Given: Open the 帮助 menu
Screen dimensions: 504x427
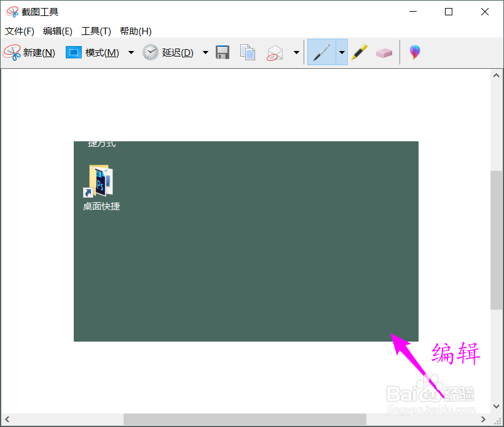Looking at the screenshot, I should (135, 31).
